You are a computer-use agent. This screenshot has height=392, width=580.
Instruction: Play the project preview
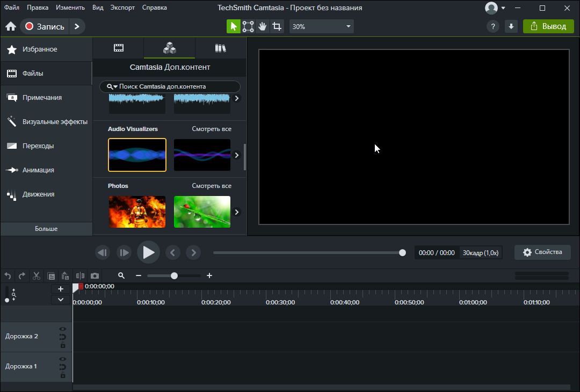coord(148,252)
